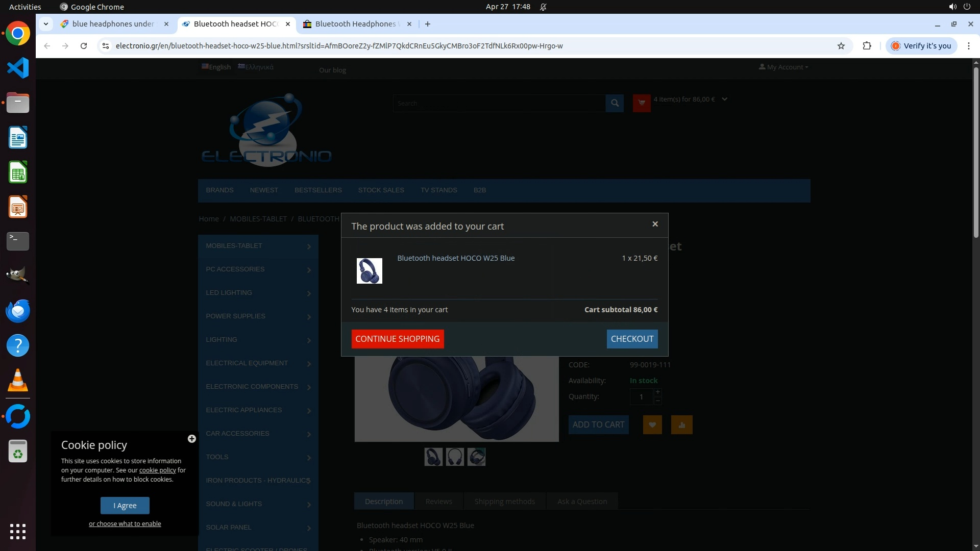The height and width of the screenshot is (551, 980).
Task: Expand MOBILES-TABLET category chevron
Action: coord(309,246)
